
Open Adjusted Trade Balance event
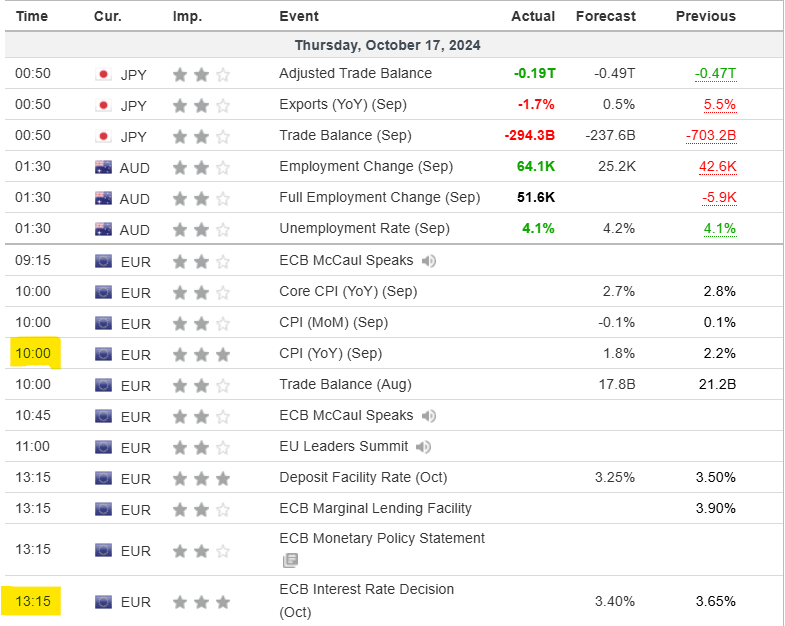pos(355,73)
